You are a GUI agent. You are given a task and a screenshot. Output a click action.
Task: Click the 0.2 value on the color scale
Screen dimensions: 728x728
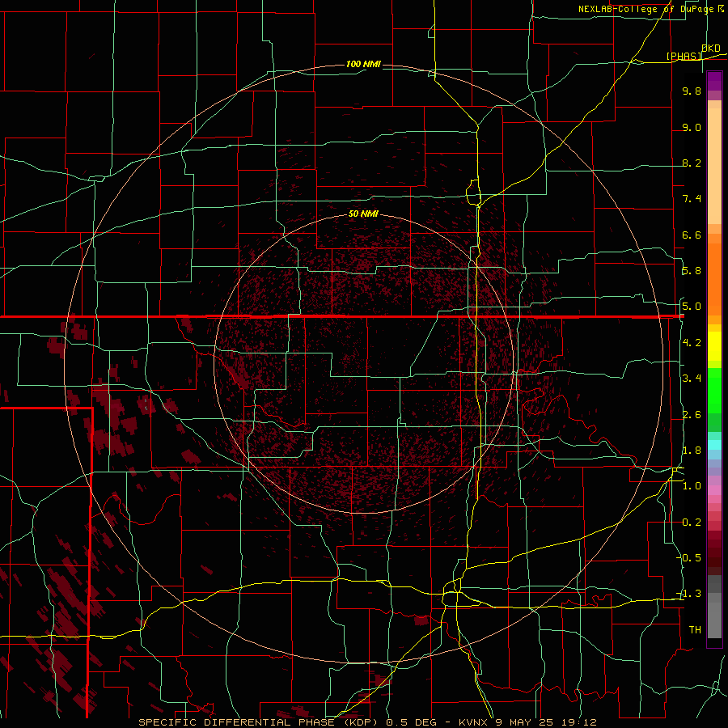(x=692, y=523)
